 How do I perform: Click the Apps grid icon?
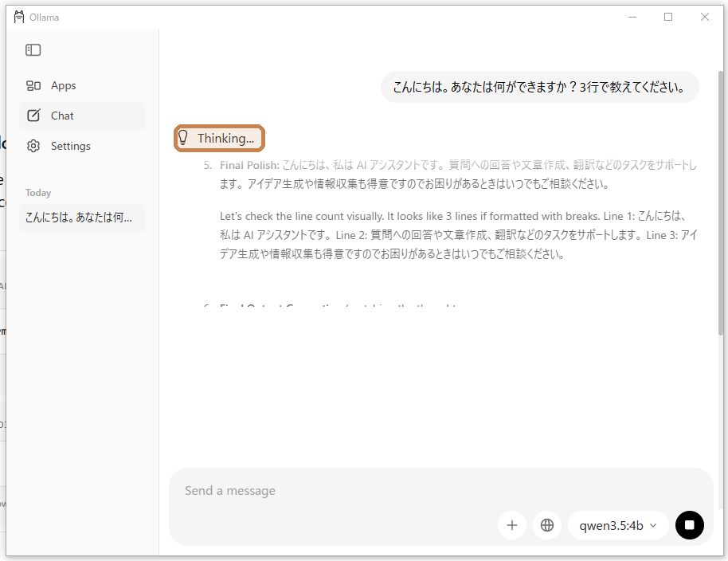pos(33,85)
